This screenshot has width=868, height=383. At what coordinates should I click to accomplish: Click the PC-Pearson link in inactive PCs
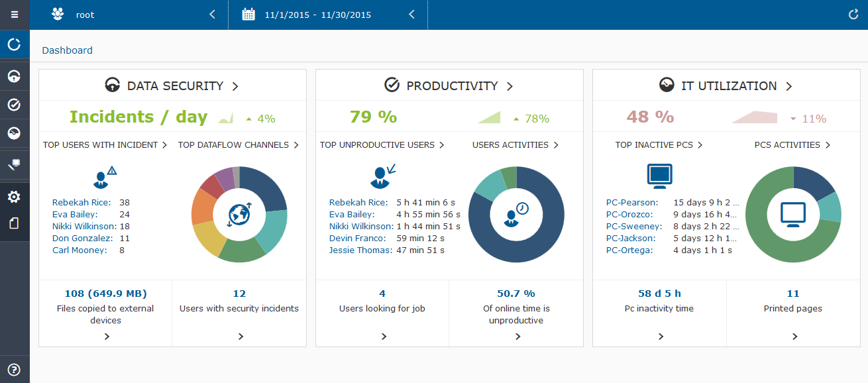tap(631, 202)
